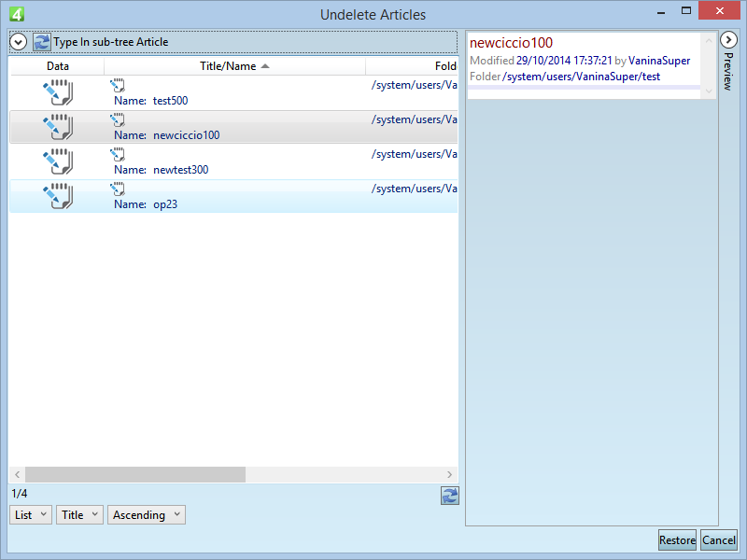Click small article icon above Name: newtest300
The height and width of the screenshot is (560, 747).
coord(118,155)
